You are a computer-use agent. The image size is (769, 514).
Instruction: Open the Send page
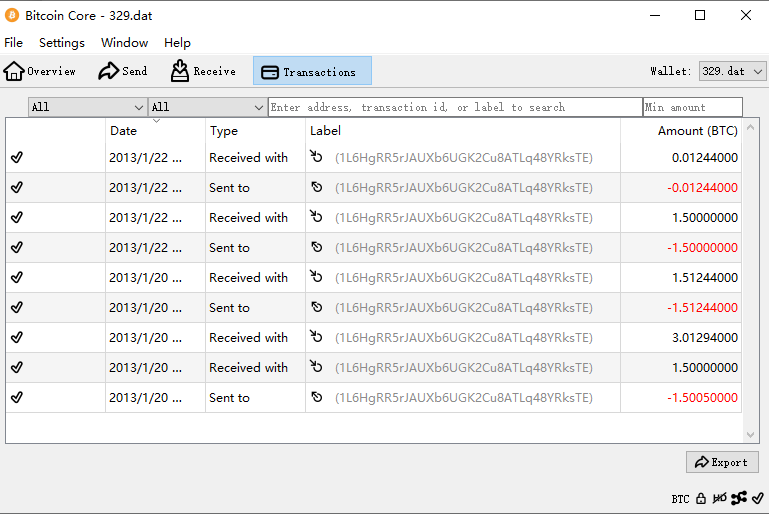122,71
